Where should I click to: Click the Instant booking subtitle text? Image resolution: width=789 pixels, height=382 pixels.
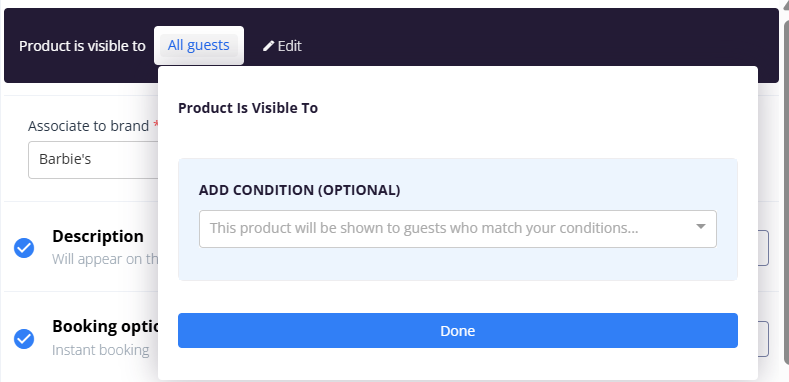(101, 350)
